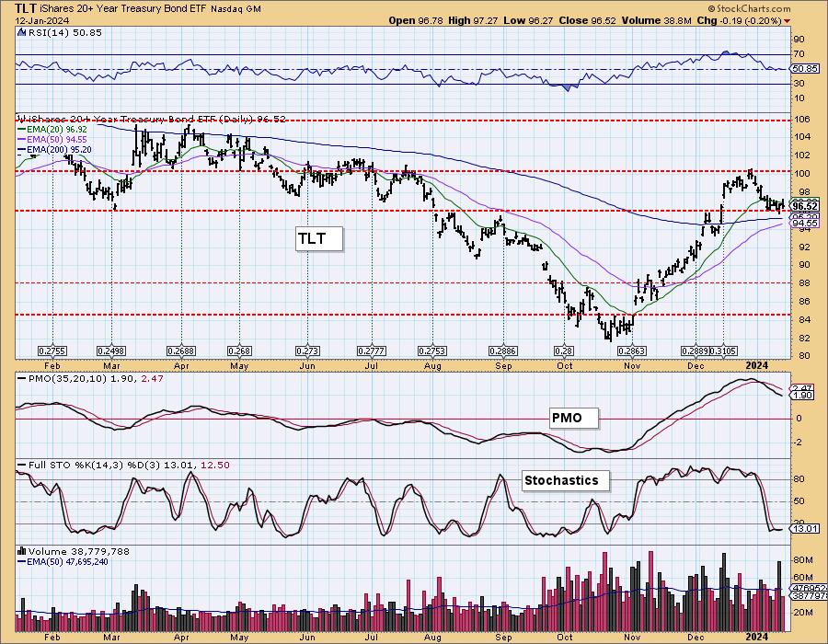The image size is (828, 644).
Task: Click the 0.2688 cycle label
Action: coord(181,351)
